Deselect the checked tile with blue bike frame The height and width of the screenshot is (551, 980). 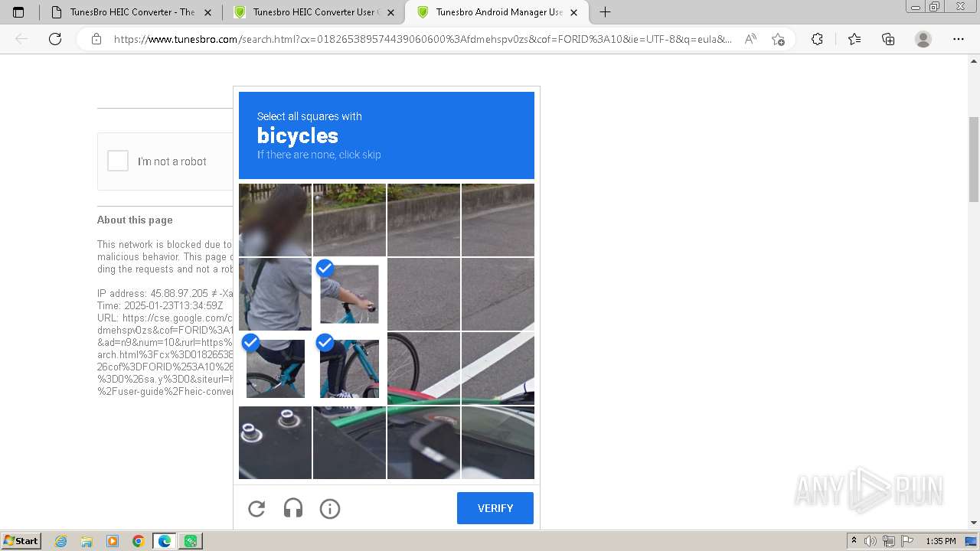click(x=349, y=368)
